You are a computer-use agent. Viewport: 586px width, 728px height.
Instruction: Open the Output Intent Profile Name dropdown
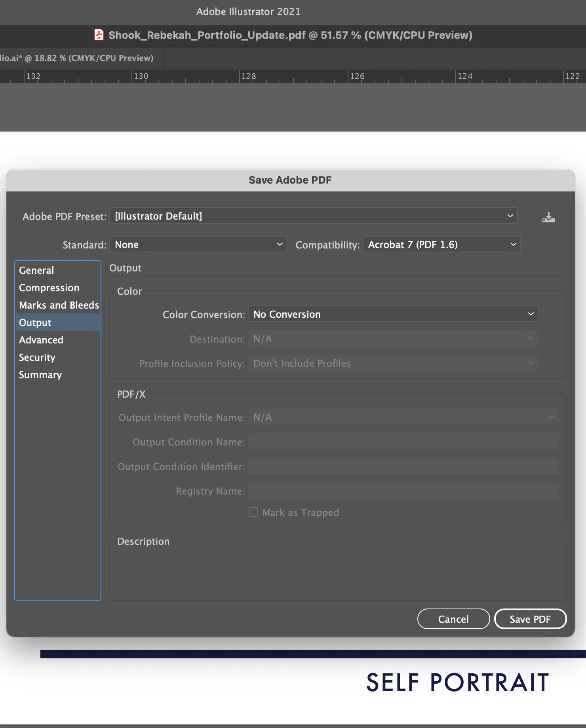403,417
